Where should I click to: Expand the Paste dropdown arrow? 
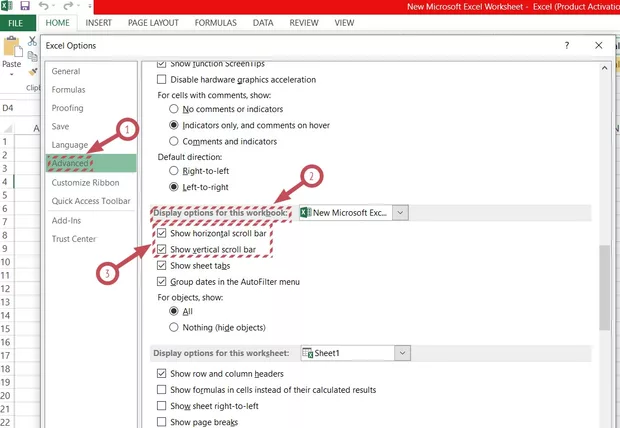(x=12, y=76)
